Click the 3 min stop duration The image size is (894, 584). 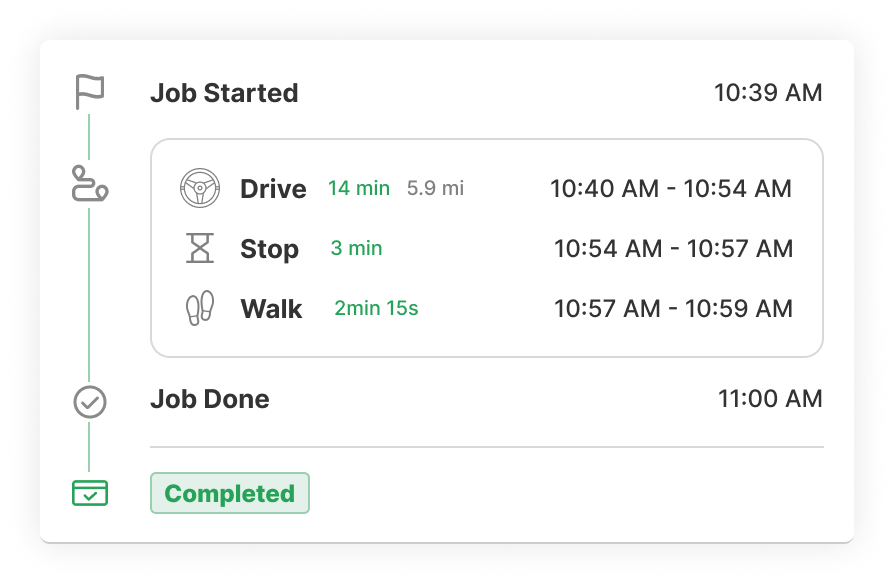coord(356,248)
